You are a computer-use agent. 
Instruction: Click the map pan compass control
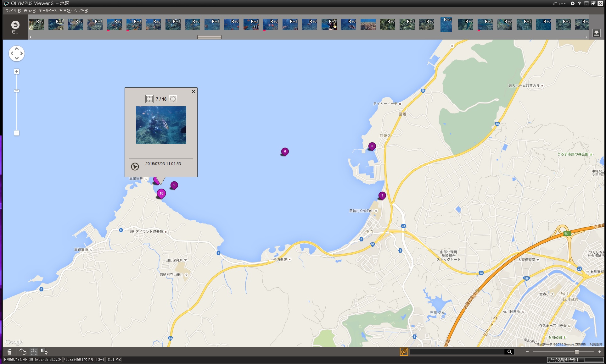(x=16, y=53)
